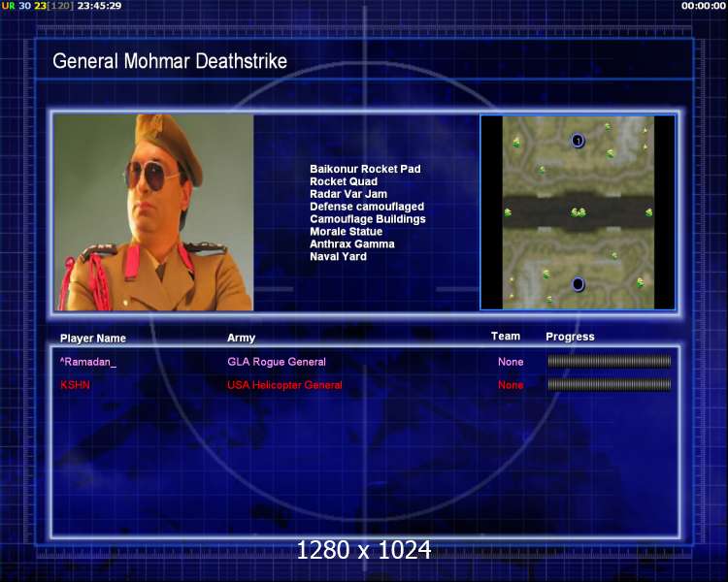Image resolution: width=728 pixels, height=582 pixels.
Task: Click 'Defense camouflaged' text
Action: tap(367, 207)
